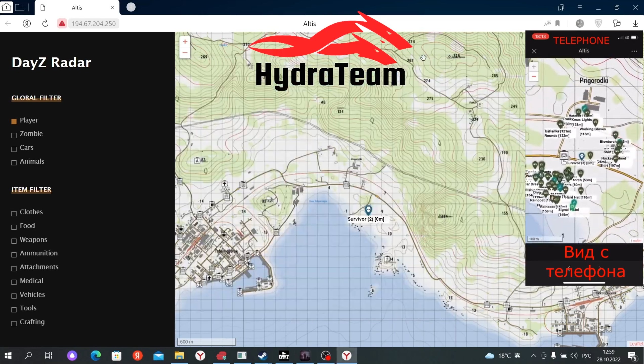The height and width of the screenshot is (364, 644).
Task: Open browser downloads
Action: 635,24
